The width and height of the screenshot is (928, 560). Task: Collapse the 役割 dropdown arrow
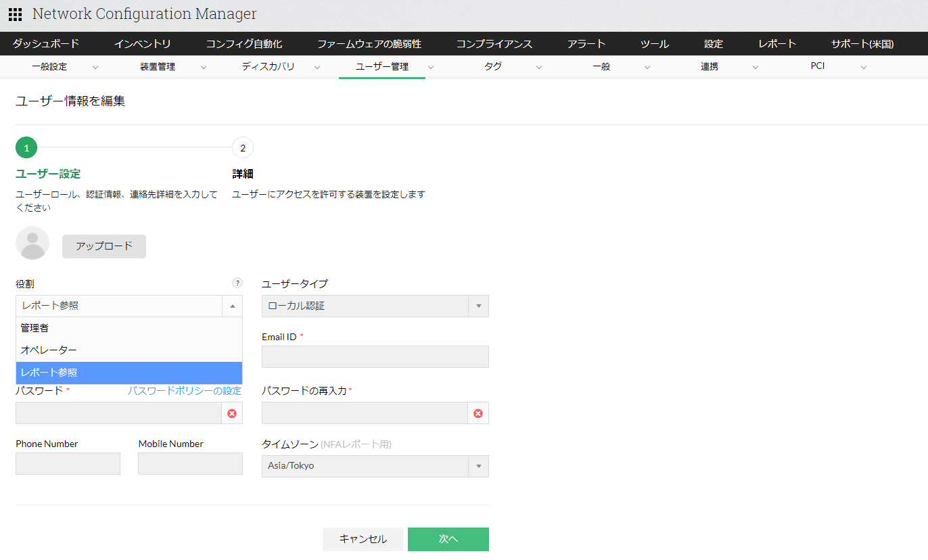(232, 306)
